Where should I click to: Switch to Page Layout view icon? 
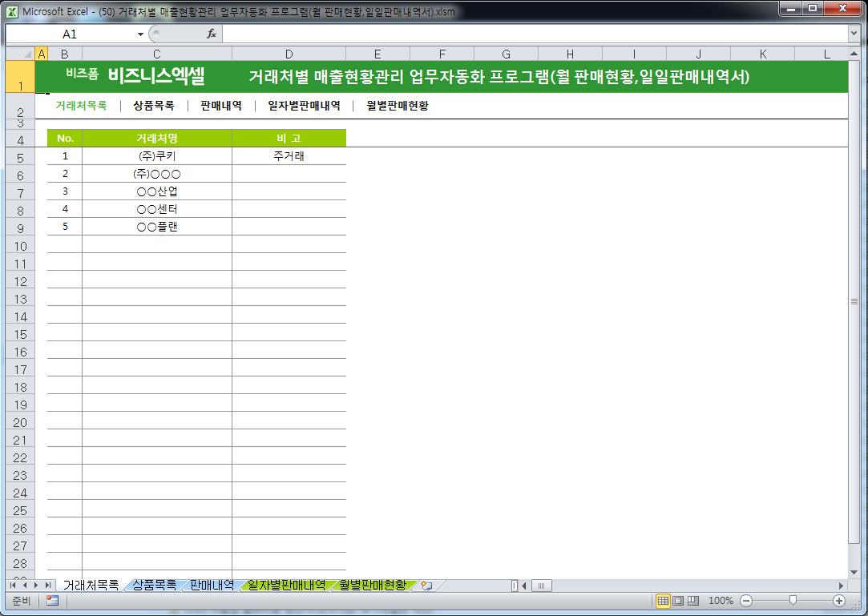click(677, 601)
